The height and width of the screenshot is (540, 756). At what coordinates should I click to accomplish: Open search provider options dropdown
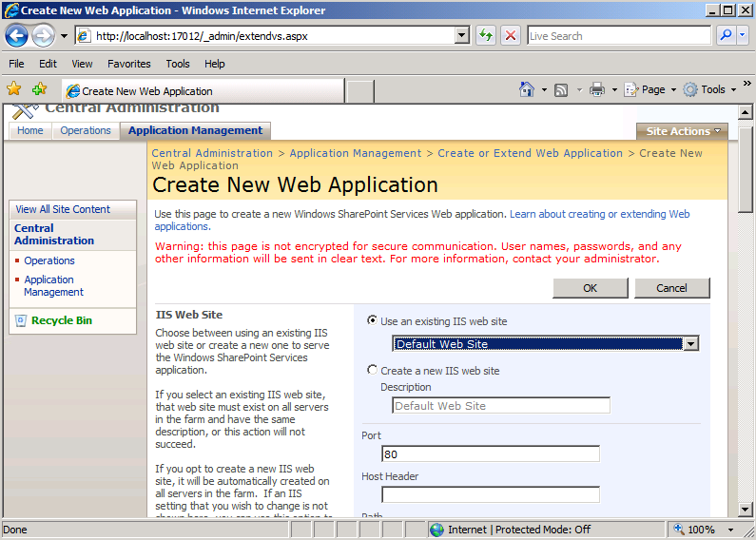pyautogui.click(x=743, y=36)
